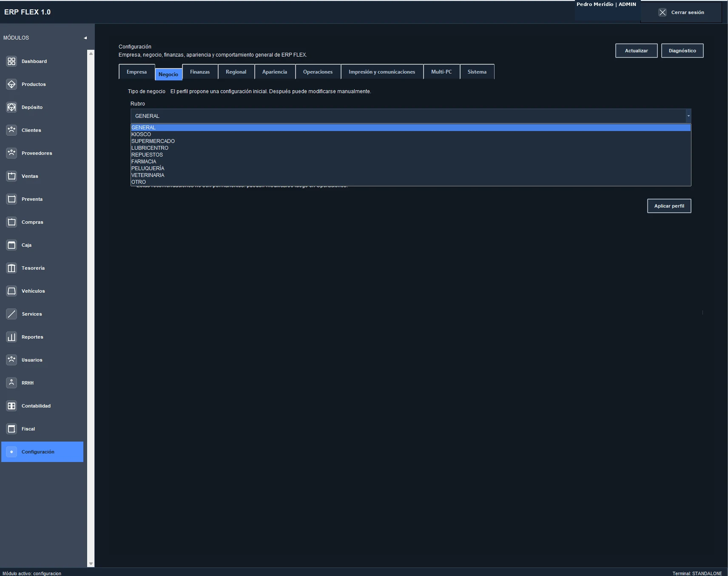Select the Configuración module entry

42,452
